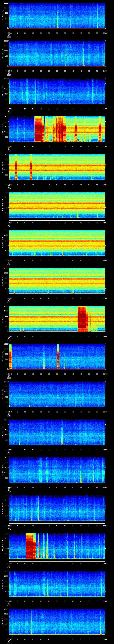Click the spectrogram starting at 16:26:00
Image resolution: width=114 pixels, height=644 pixels.
coord(57,167)
